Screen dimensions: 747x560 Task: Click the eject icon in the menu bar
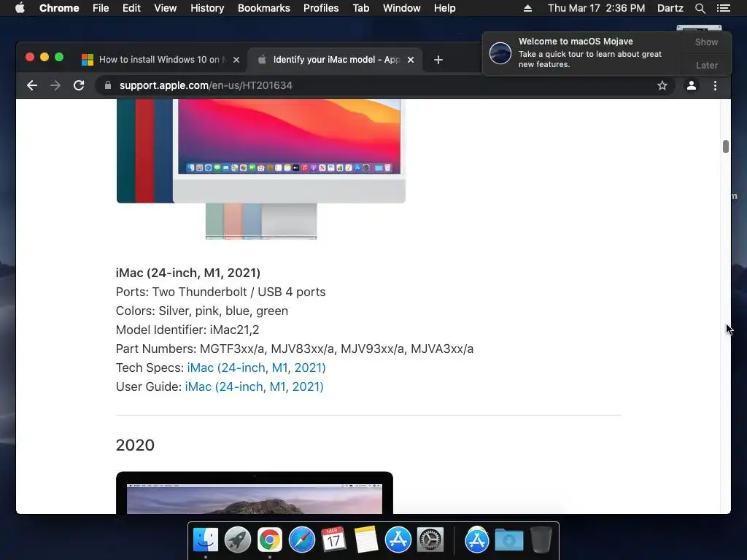tap(527, 8)
